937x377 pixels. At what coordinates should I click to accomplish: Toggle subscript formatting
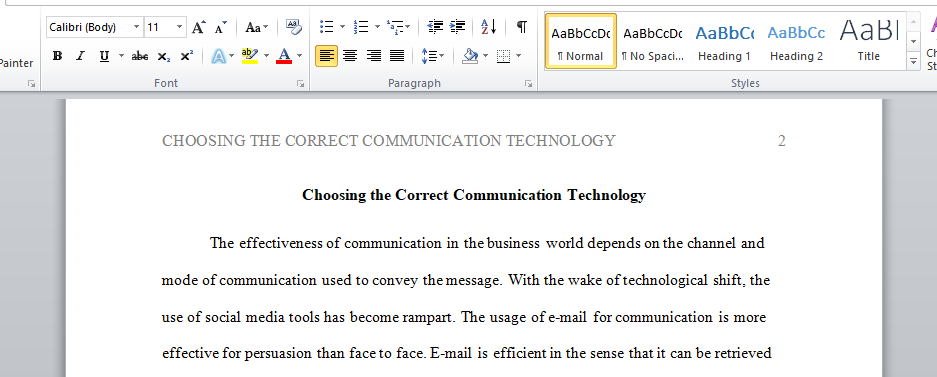pyautogui.click(x=164, y=56)
